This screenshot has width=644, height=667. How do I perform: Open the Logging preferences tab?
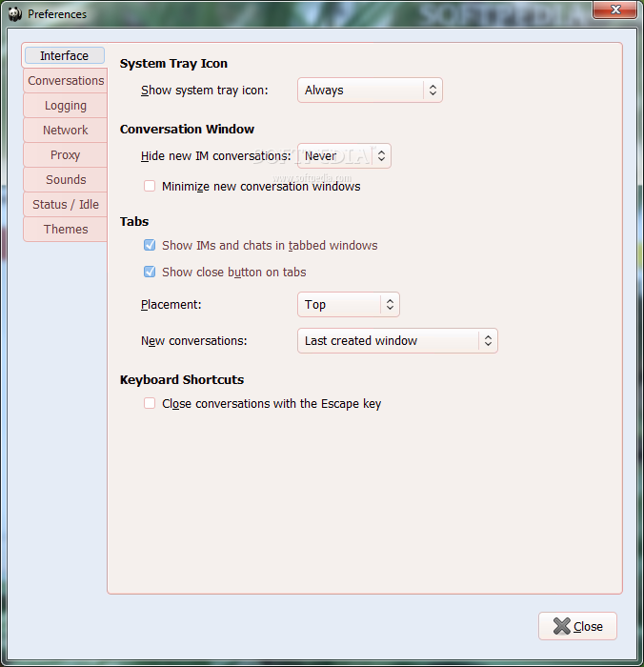coord(66,105)
